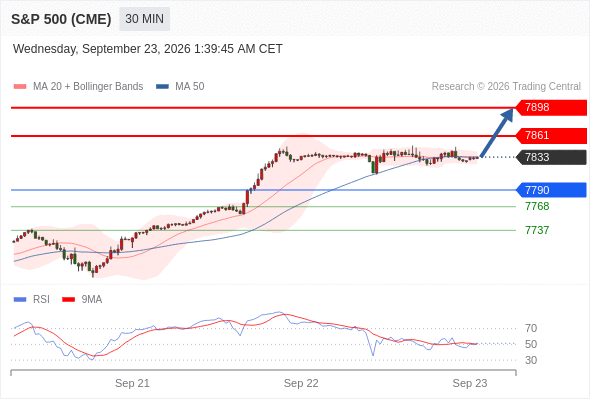Select the black 7833 current price tag
Screen dimensions: 590x400
click(551, 157)
